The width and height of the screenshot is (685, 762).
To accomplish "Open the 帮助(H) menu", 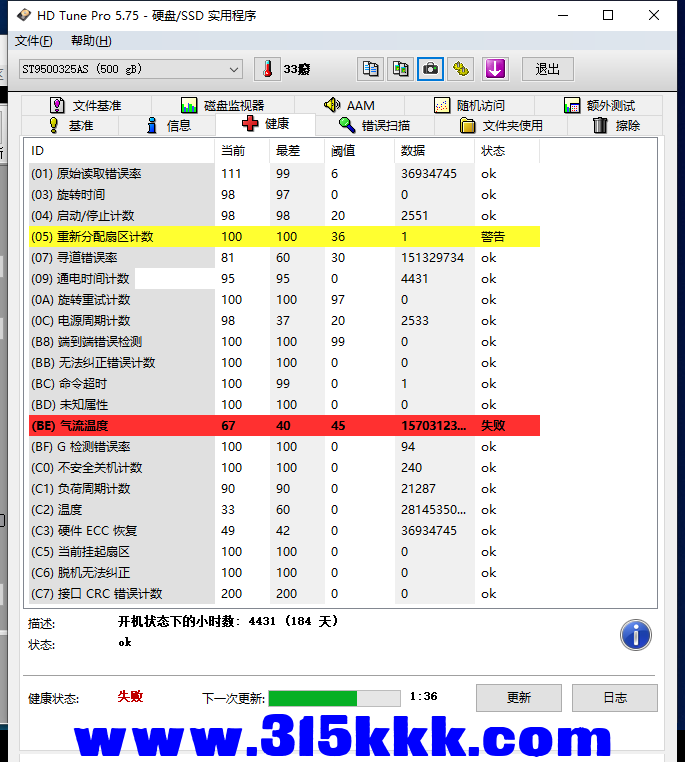I will coord(91,41).
